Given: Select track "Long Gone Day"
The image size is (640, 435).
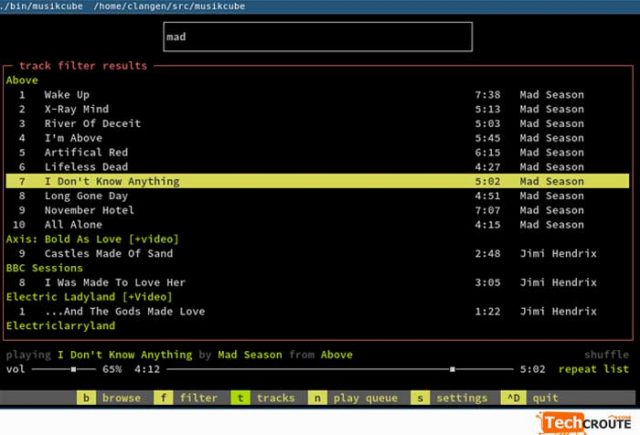Looking at the screenshot, I should (318, 196).
